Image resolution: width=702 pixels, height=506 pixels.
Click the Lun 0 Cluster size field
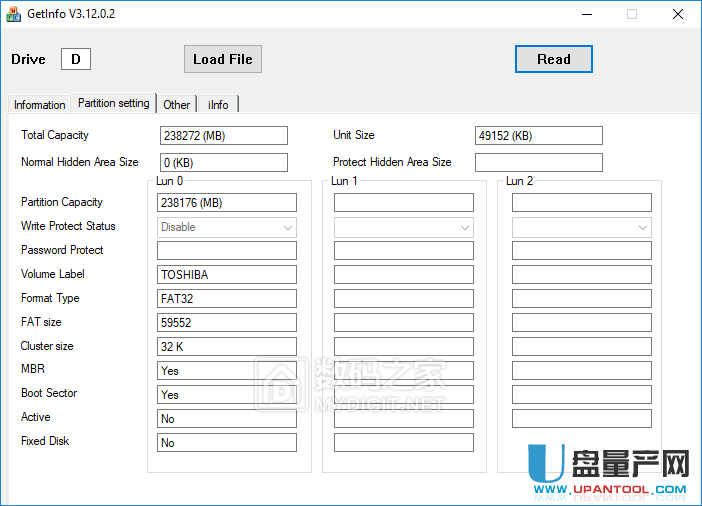click(227, 347)
